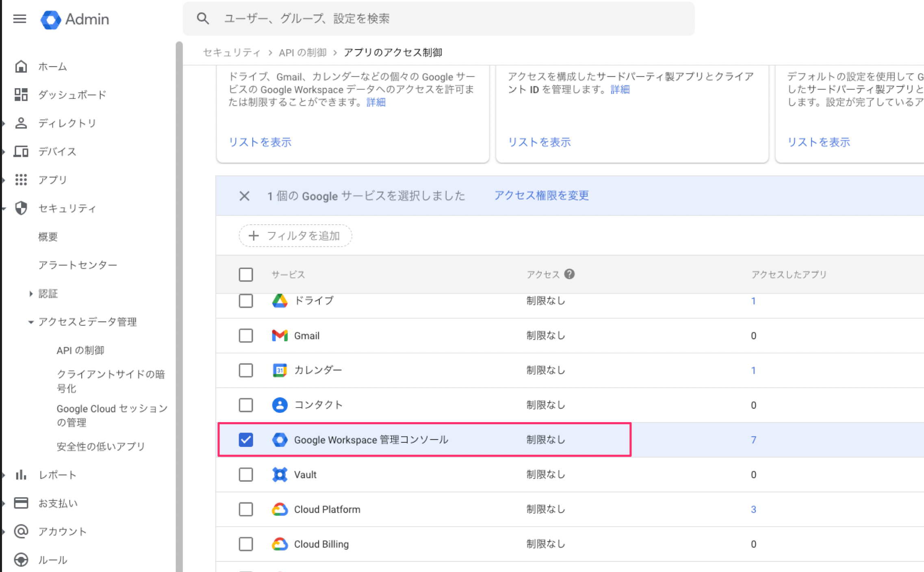Click the Cloud Billing service icon

coord(280,544)
